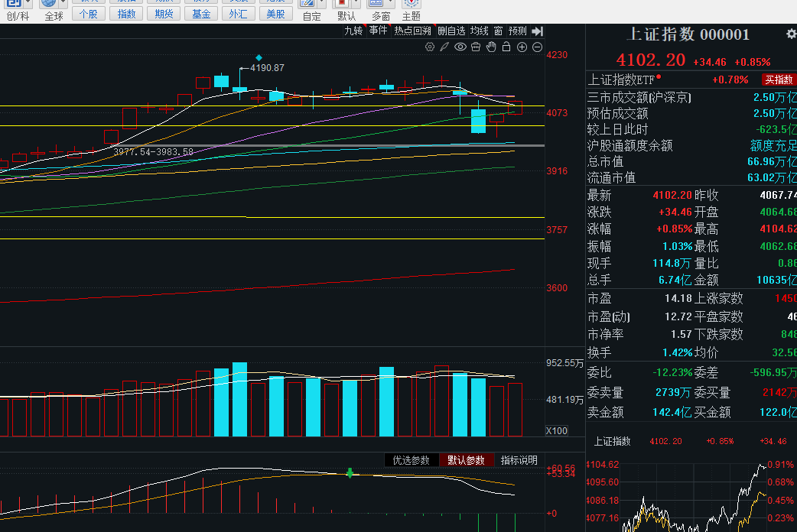The width and height of the screenshot is (797, 532).
Task: Select the hand pan tool
Action: pyautogui.click(x=491, y=47)
